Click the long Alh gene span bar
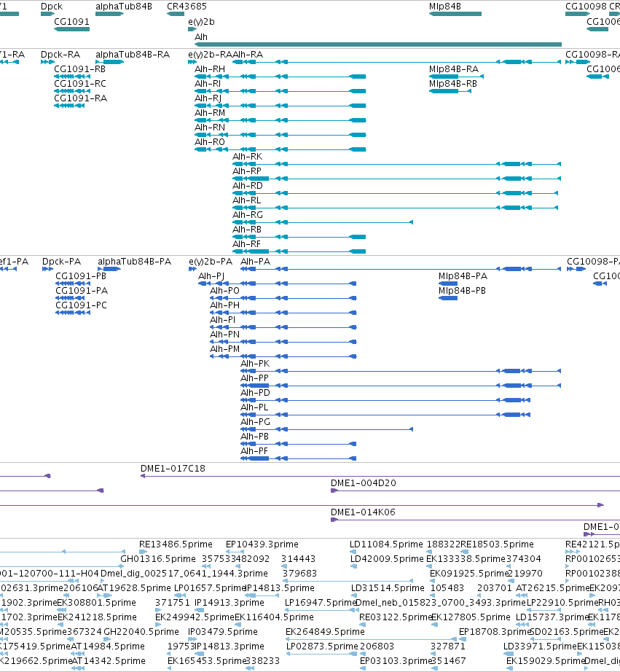The height and width of the screenshot is (672, 620). (378, 44)
